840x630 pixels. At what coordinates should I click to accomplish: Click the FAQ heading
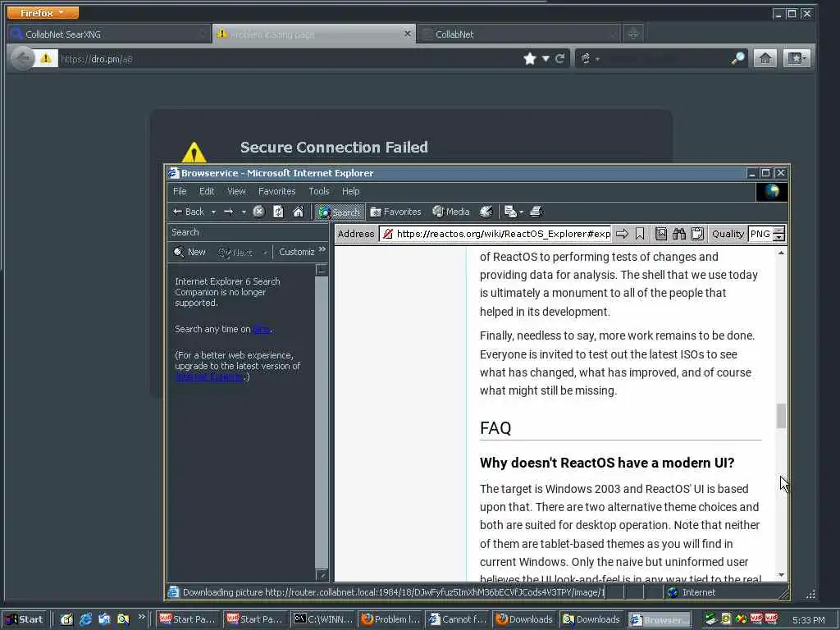(x=495, y=428)
